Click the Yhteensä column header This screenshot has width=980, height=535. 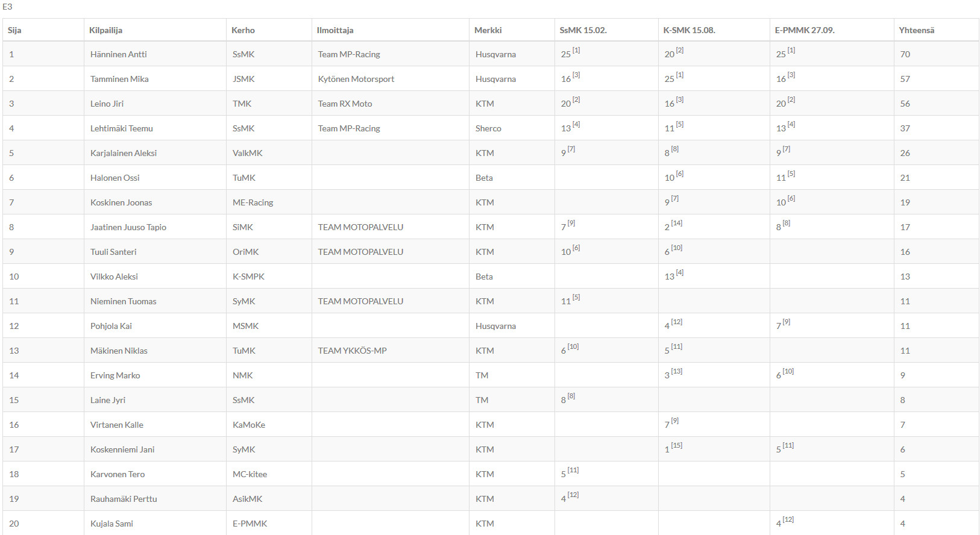tap(916, 30)
